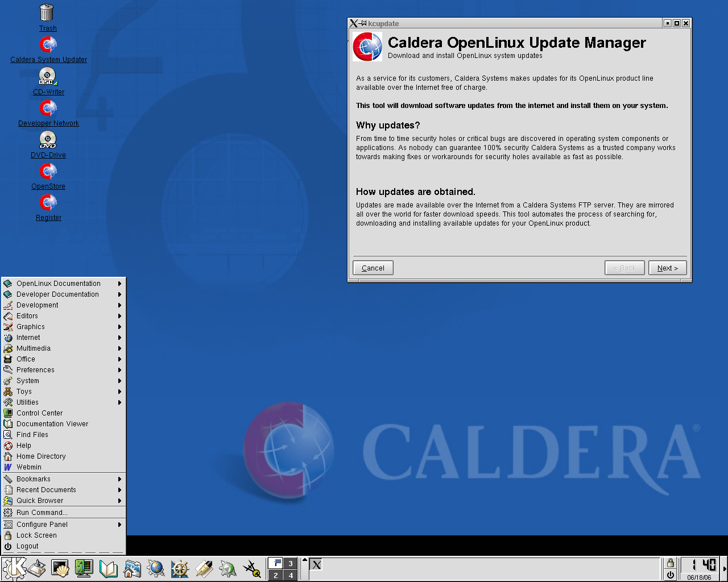Open the panel window list arrow
Image resolution: width=728 pixels, height=582 pixels.
point(304,560)
